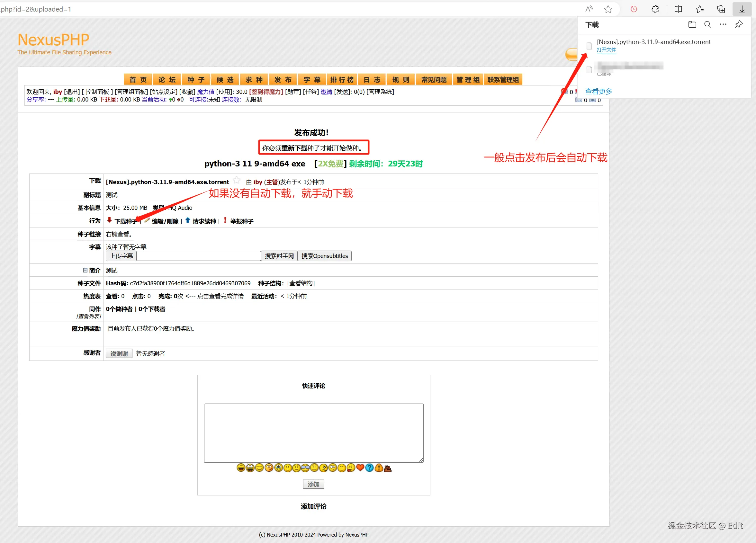Viewport: 756px width, 543px height.
Task: Go to the 发布 upload tab
Action: coord(283,80)
